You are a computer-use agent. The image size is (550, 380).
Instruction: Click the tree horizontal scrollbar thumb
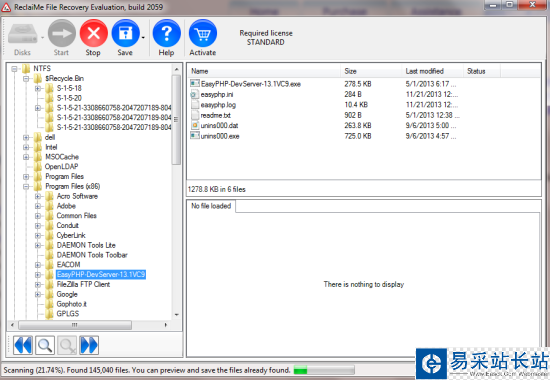tap(75, 325)
